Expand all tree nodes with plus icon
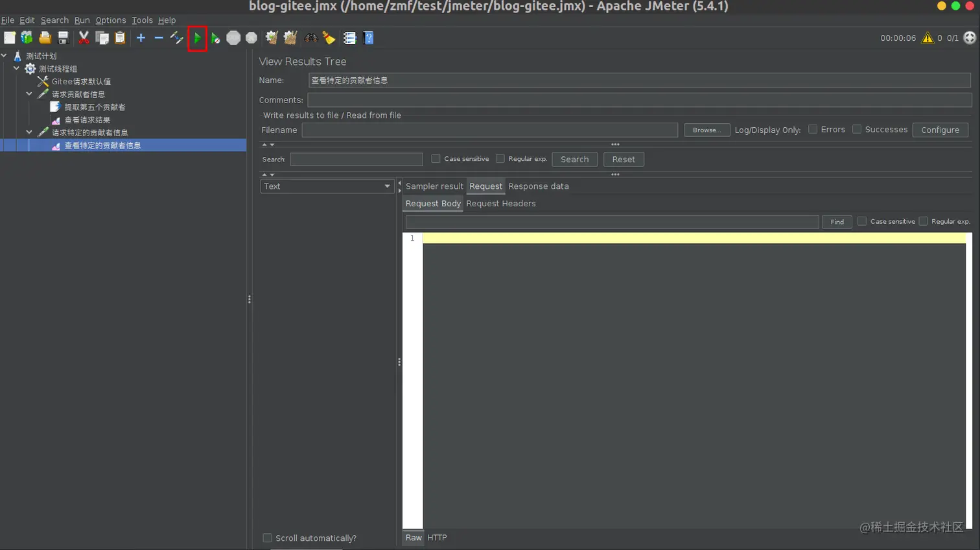This screenshot has height=550, width=980. click(x=141, y=38)
